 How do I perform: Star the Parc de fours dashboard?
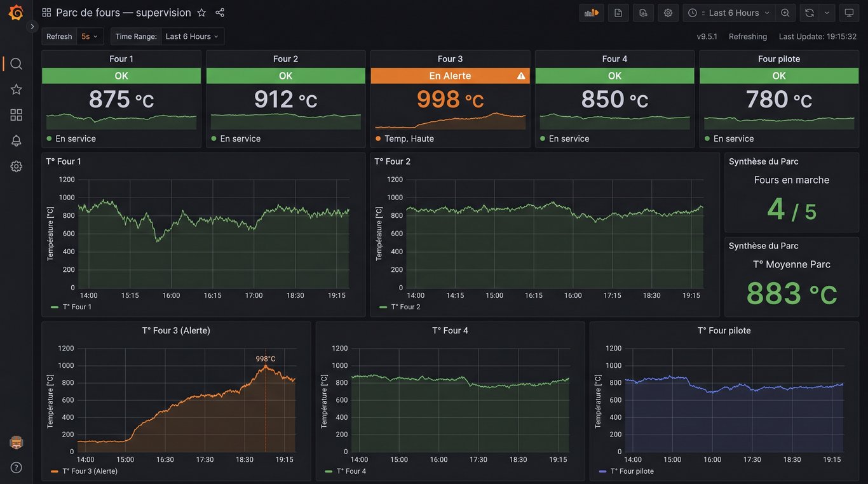[201, 13]
